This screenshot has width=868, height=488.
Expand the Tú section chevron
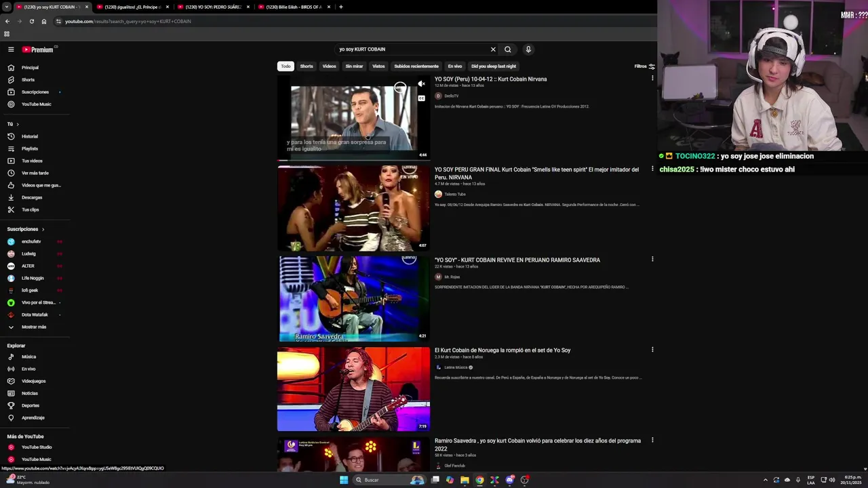coord(18,124)
